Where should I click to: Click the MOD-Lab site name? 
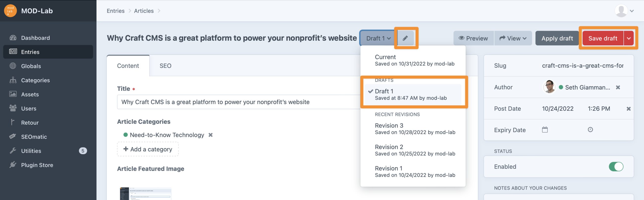click(x=37, y=11)
